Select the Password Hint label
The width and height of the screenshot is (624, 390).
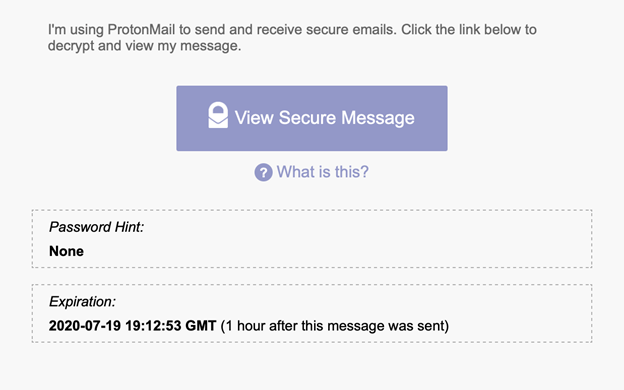click(96, 227)
